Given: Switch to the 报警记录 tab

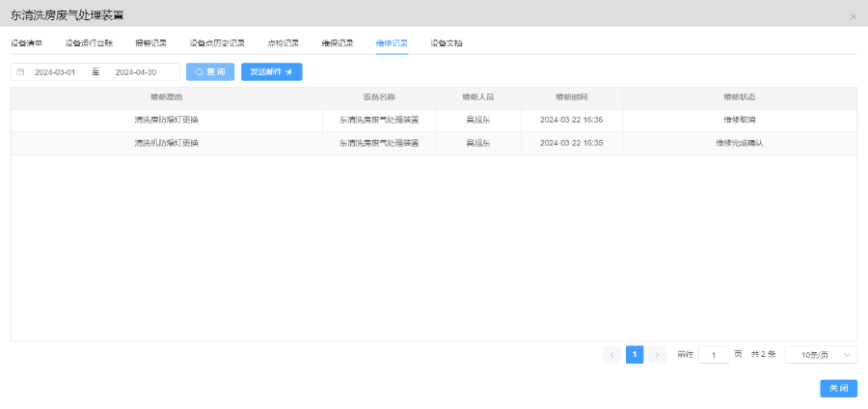Looking at the screenshot, I should point(150,43).
